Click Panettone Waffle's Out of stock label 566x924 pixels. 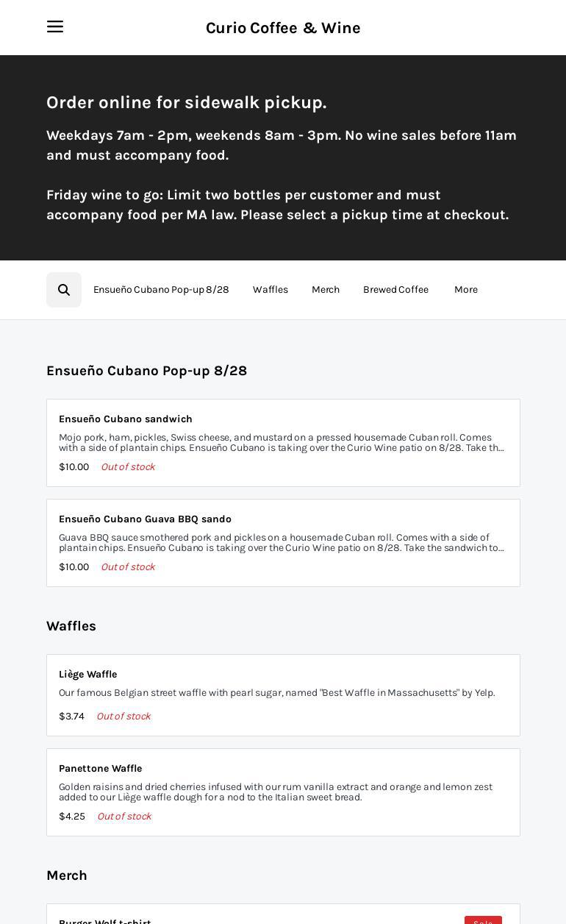[x=124, y=817]
